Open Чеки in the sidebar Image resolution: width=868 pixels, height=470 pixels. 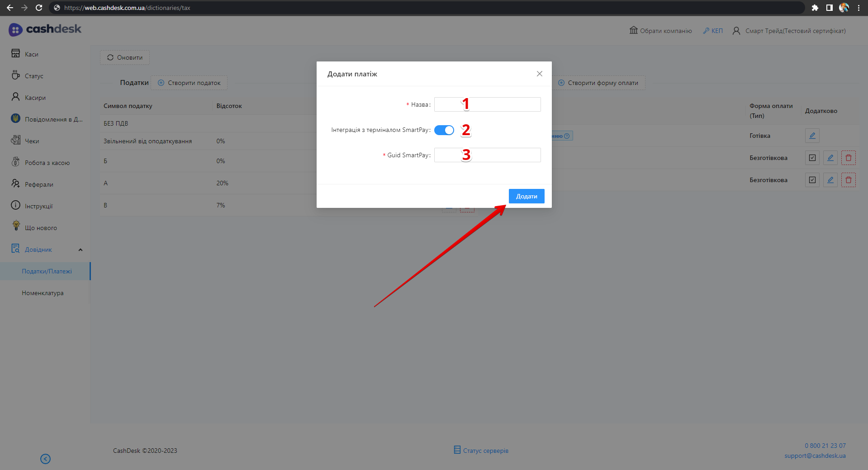32,141
